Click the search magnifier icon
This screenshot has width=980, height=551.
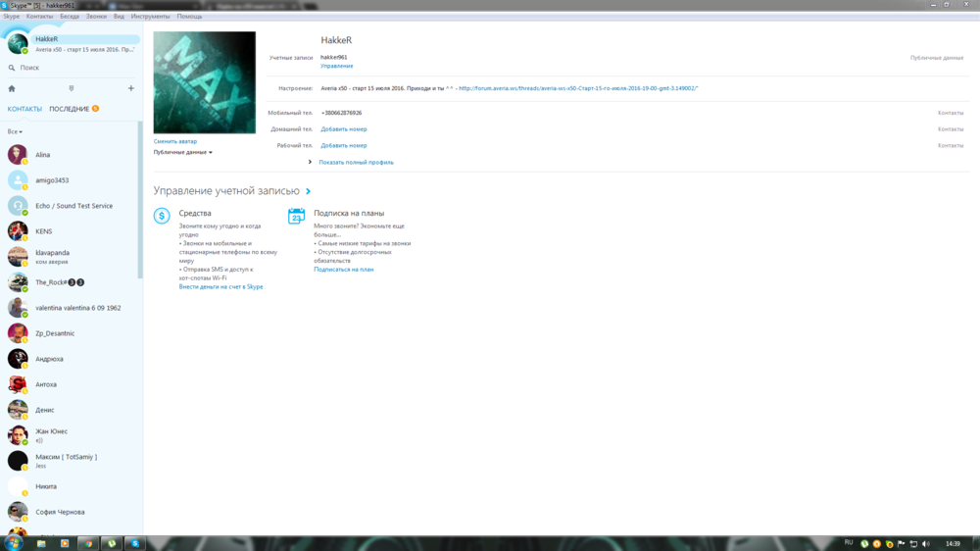click(12, 68)
